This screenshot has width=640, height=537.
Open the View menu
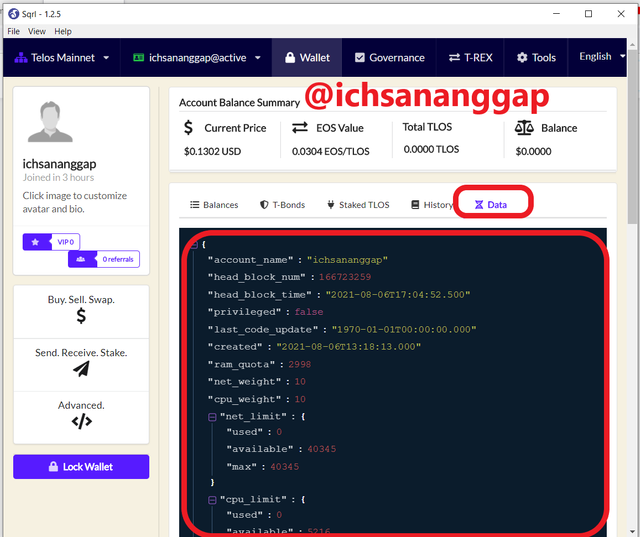click(x=37, y=31)
